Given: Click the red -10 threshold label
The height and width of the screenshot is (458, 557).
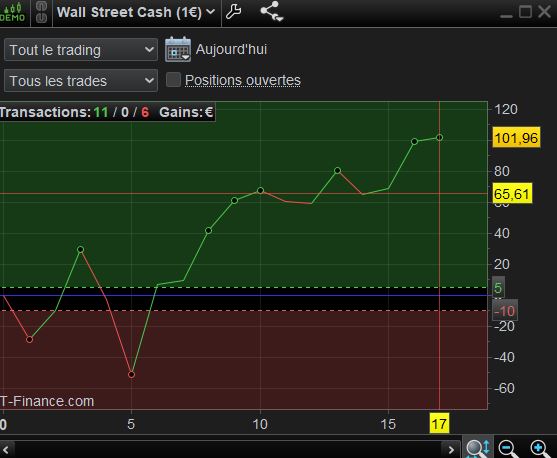Looking at the screenshot, I should click(x=505, y=311).
